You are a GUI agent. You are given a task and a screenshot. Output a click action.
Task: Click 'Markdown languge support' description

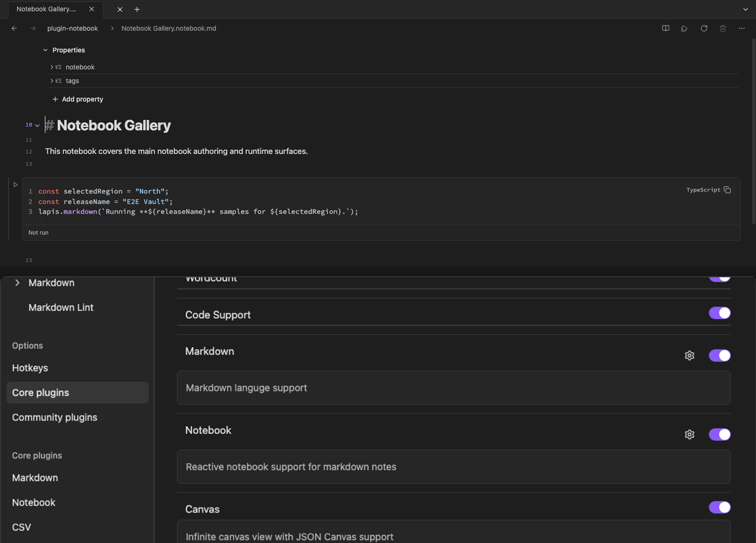(246, 388)
